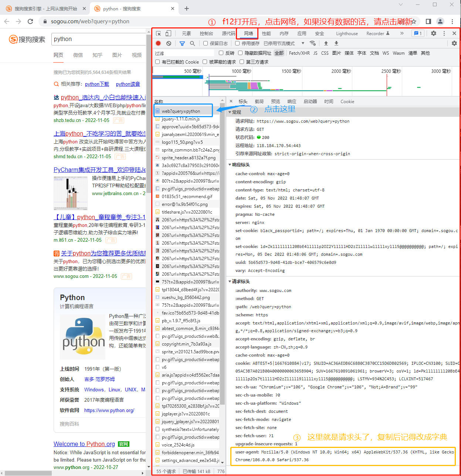Open the Zhihu search category tab
Viewport: 461px width, 476px height.
[97, 55]
